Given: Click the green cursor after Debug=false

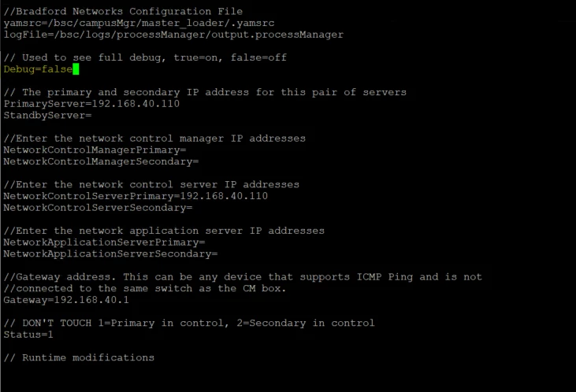Looking at the screenshot, I should tap(76, 69).
